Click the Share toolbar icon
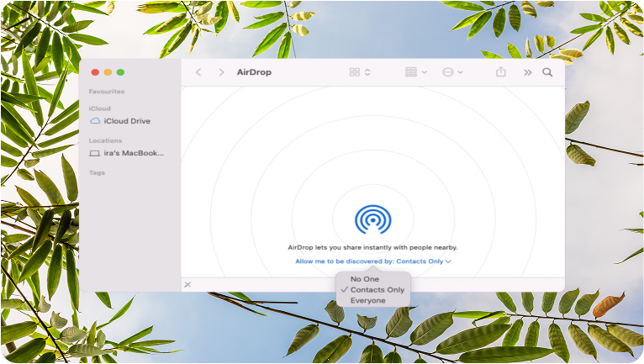644x364 pixels. tap(501, 72)
